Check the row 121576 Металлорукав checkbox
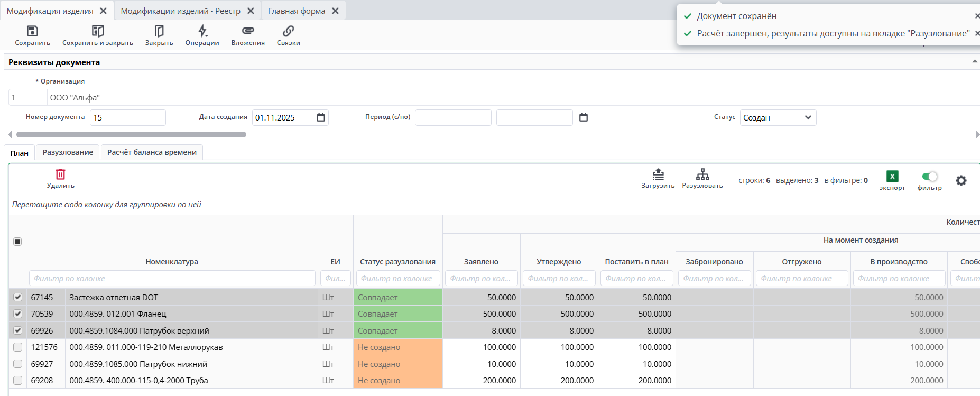The width and height of the screenshot is (980, 396). pos(17,347)
